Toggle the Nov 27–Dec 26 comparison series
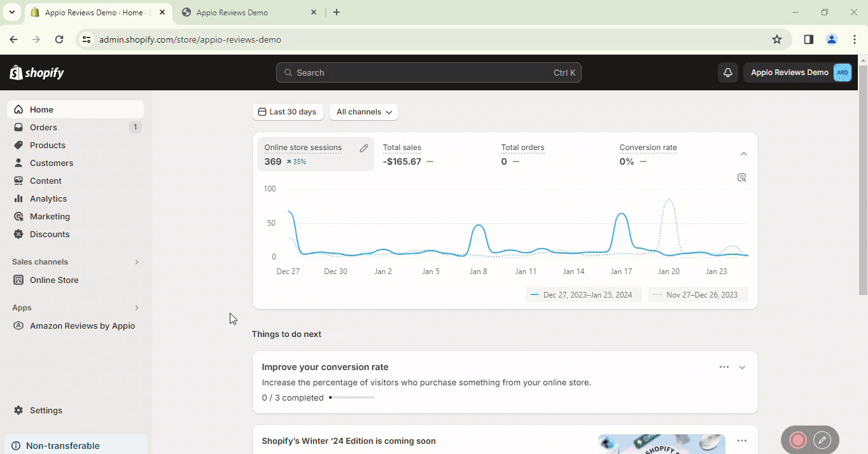The height and width of the screenshot is (454, 868). pos(698,295)
